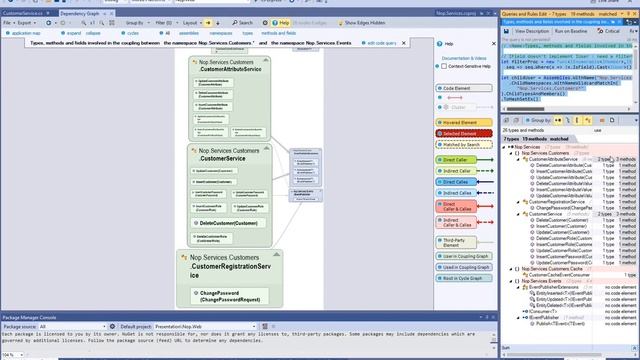
Task: Open Package Manager Console settings gear
Action: tap(112, 327)
